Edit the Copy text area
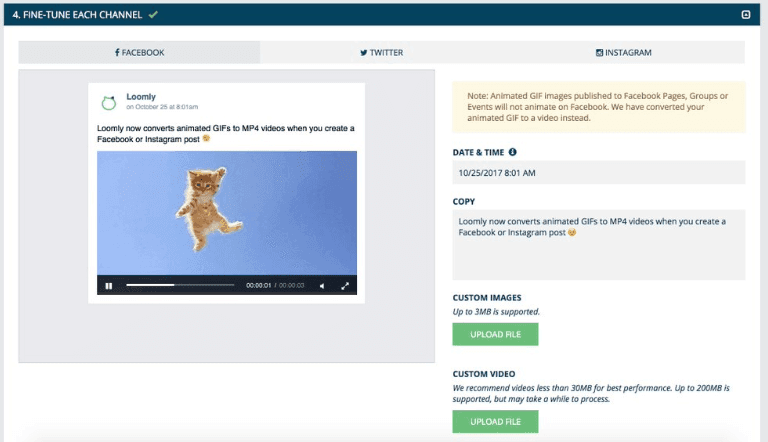 tap(599, 245)
